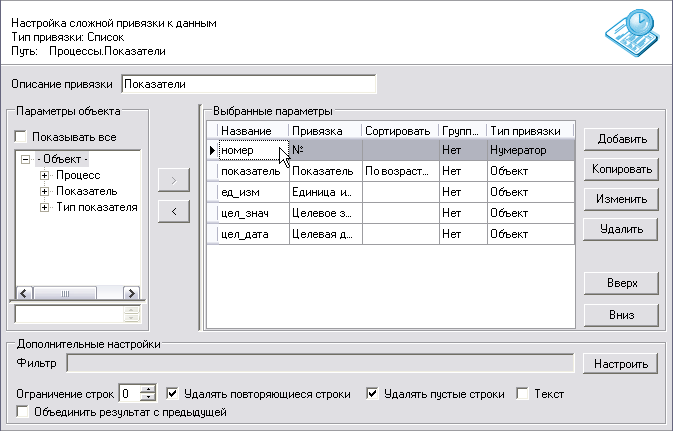673x431 pixels.
Task: Uncheck Удалять повторяющиеся строки
Action: pos(172,393)
